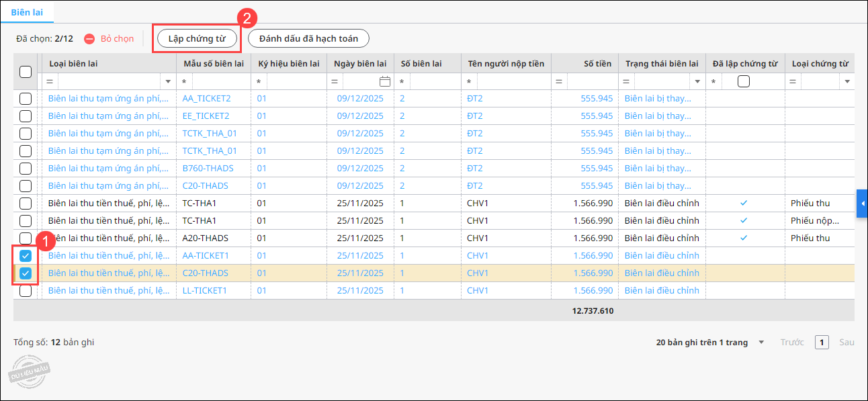Toggle the select-all header checkbox
The width and height of the screenshot is (868, 401).
pos(26,72)
